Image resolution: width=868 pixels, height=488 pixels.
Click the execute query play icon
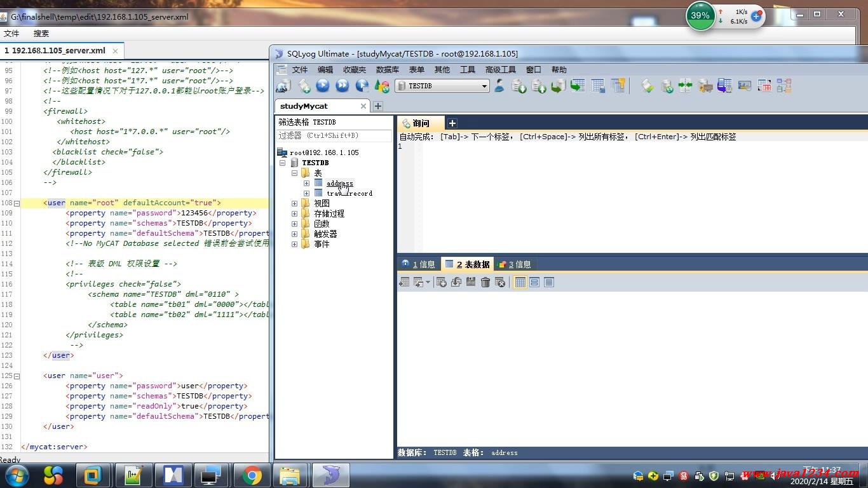(323, 86)
